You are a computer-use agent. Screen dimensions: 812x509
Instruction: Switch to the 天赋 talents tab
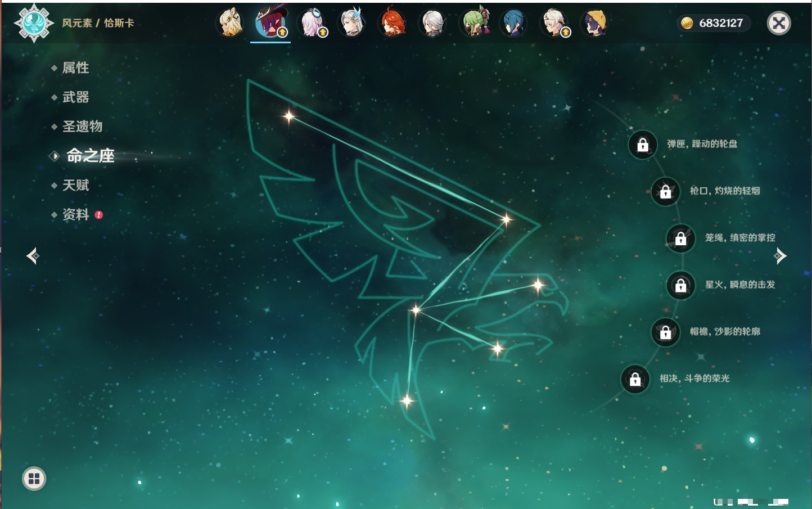tap(75, 185)
